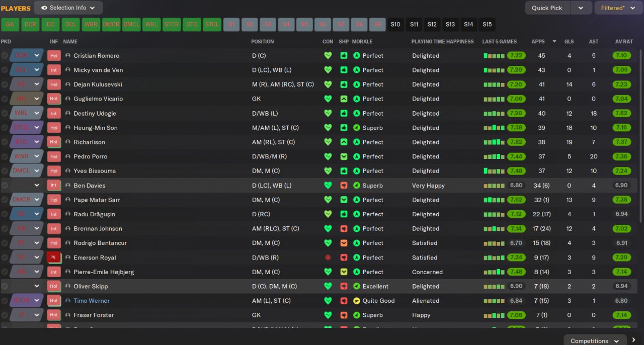
Task: Click the sharpness icon for Timo Werner
Action: click(x=344, y=301)
